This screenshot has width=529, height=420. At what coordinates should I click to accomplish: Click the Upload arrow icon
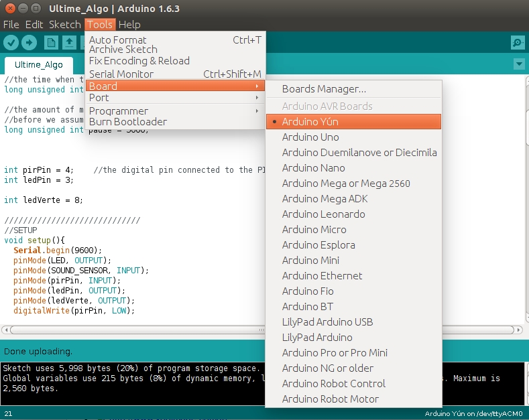click(29, 43)
